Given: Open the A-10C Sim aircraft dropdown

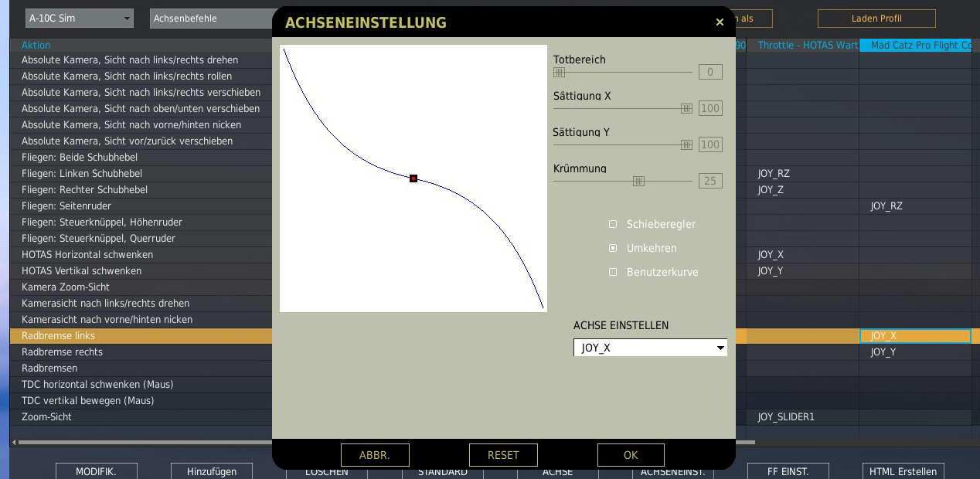Looking at the screenshot, I should point(79,19).
